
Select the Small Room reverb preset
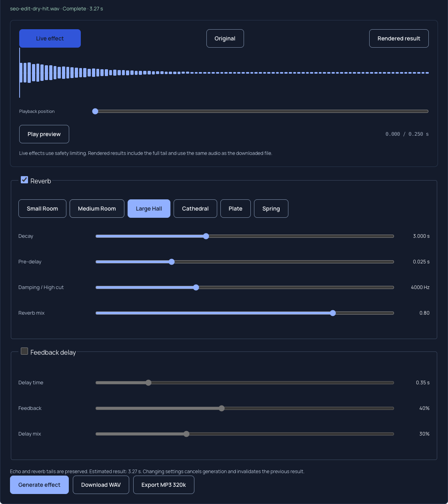[x=42, y=209]
